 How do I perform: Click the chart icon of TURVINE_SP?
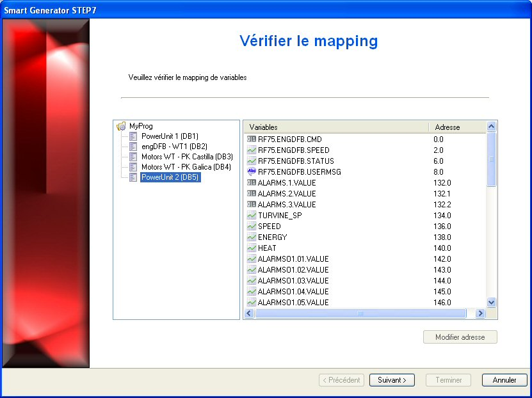[252, 215]
